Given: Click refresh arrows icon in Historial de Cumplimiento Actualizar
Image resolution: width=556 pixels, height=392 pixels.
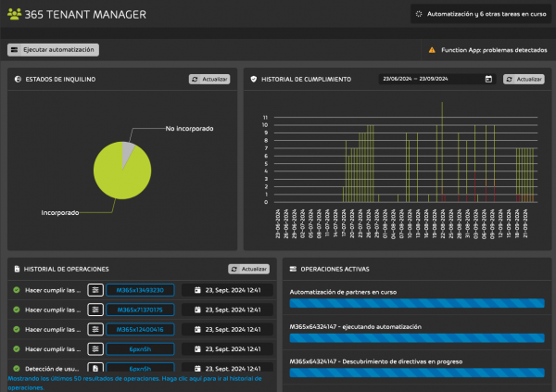Looking at the screenshot, I should coord(509,79).
